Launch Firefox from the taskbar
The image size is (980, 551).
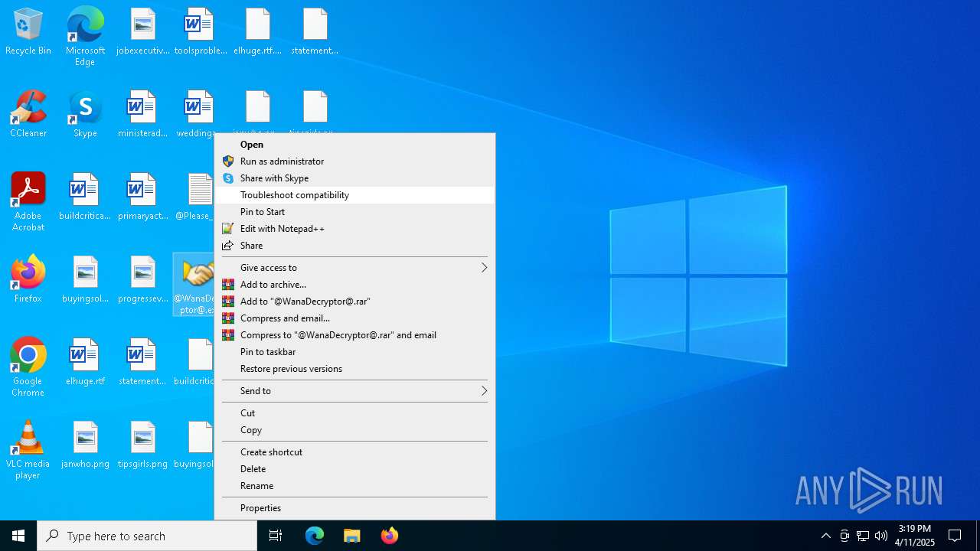390,536
